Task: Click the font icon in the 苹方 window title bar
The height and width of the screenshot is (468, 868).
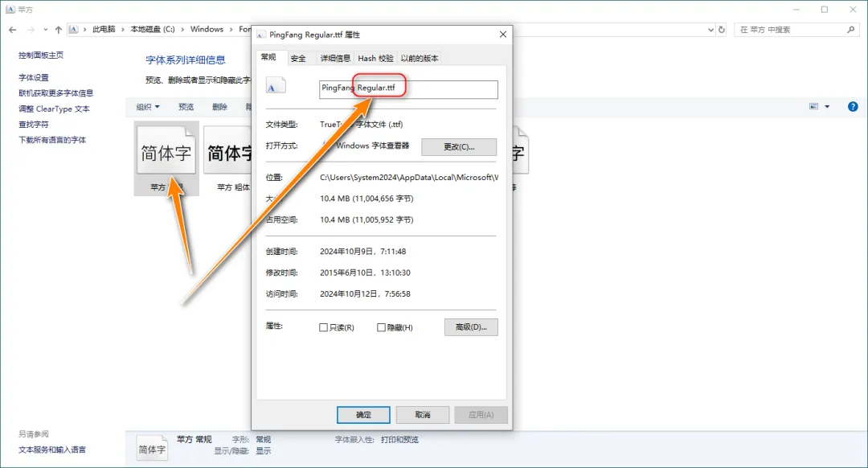Action: click(10, 10)
